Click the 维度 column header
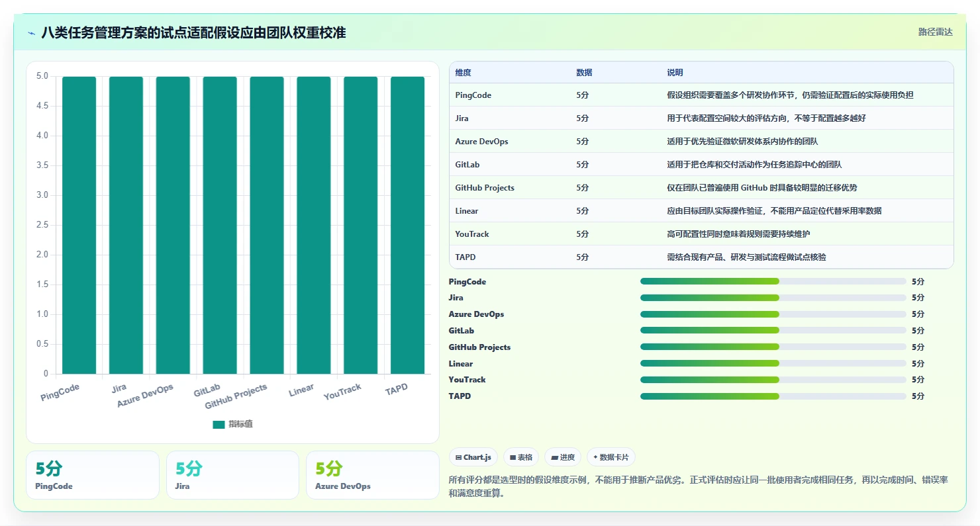 coord(463,73)
